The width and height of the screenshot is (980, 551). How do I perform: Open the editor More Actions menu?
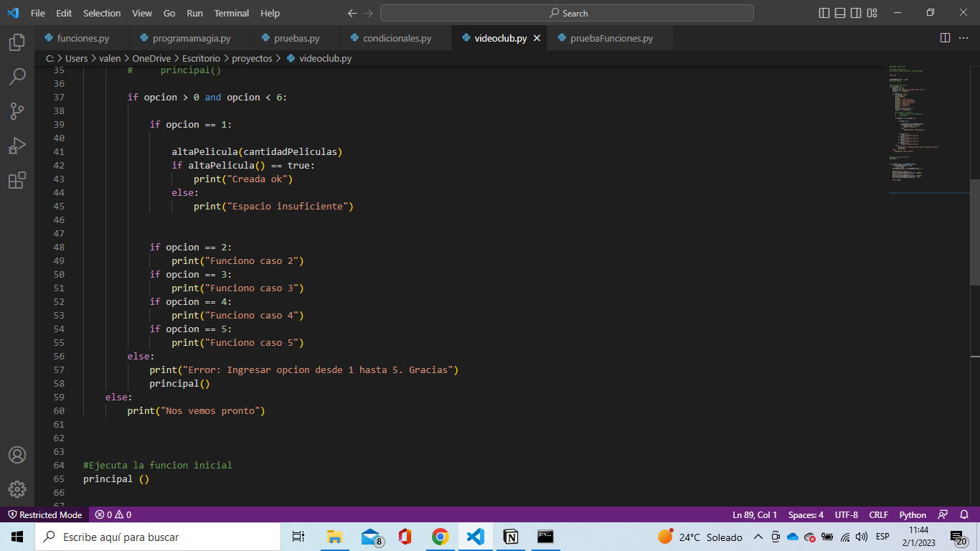[x=964, y=38]
